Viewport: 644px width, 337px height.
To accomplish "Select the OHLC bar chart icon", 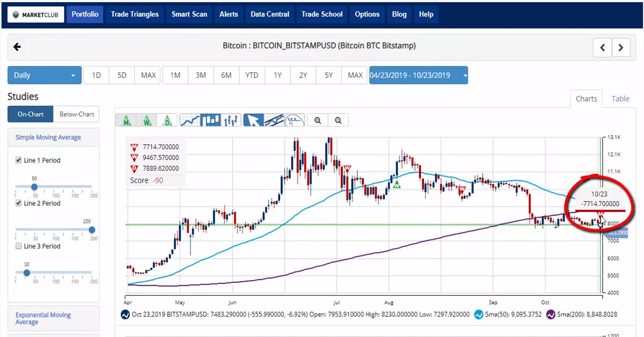I will [x=231, y=120].
